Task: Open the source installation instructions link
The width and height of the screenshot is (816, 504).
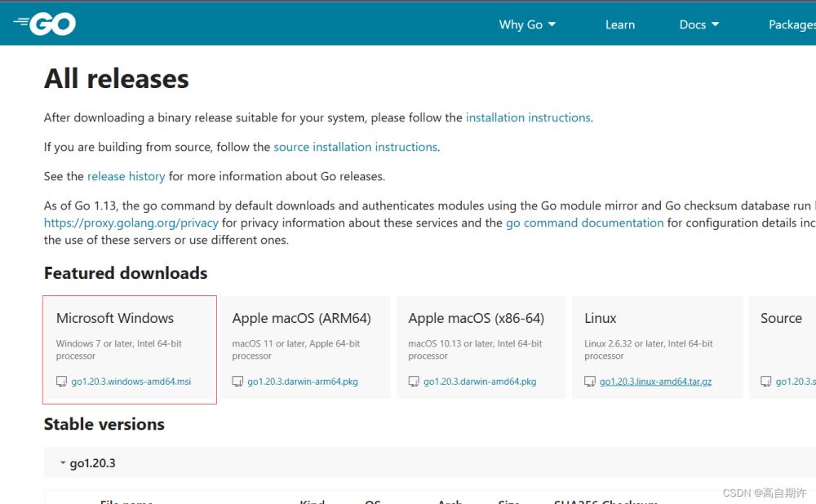Action: (x=356, y=147)
